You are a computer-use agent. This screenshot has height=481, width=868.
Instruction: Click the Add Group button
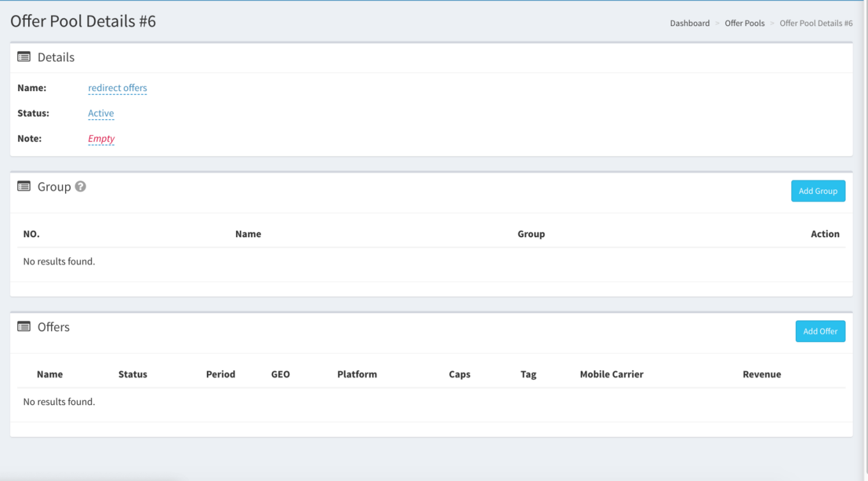pos(818,191)
